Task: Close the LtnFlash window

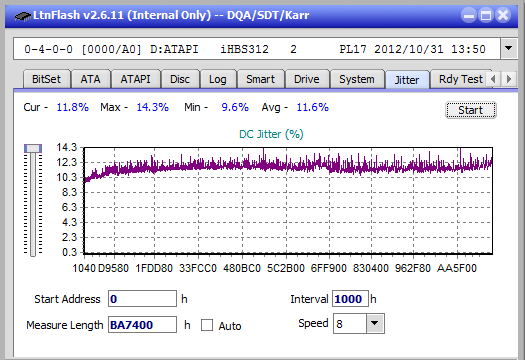Action: coord(503,15)
